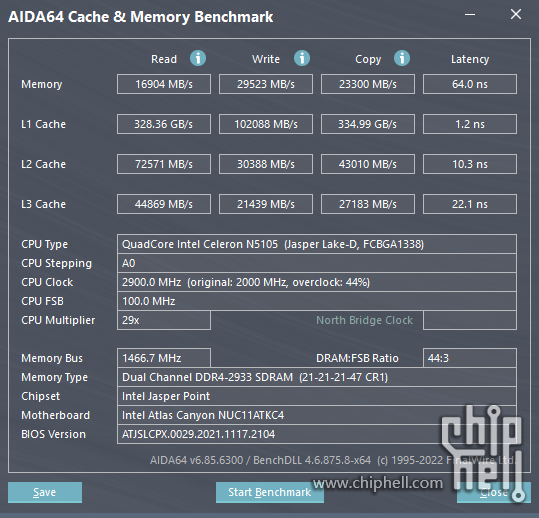Start the benchmark
Screen dimensions: 539x518
270,492
